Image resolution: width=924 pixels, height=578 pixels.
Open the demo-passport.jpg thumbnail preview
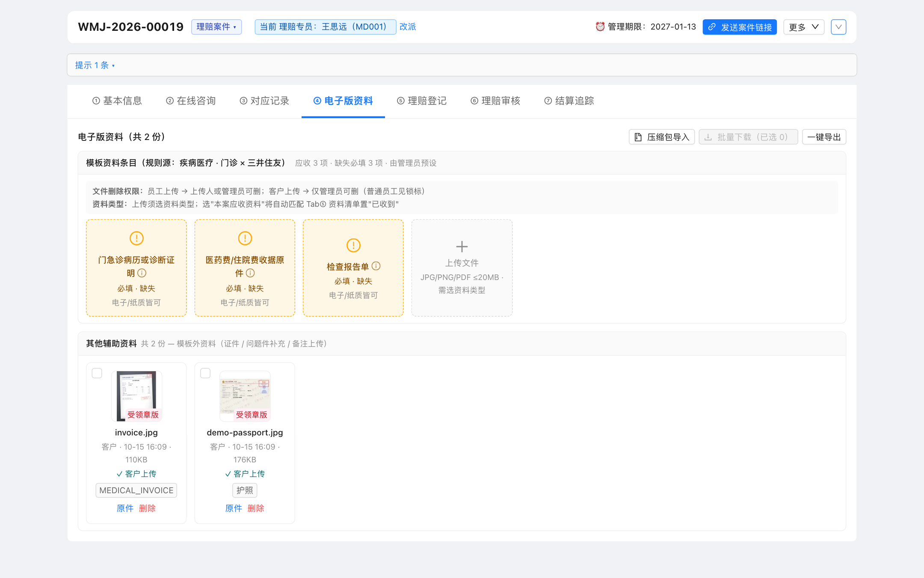pyautogui.click(x=245, y=396)
